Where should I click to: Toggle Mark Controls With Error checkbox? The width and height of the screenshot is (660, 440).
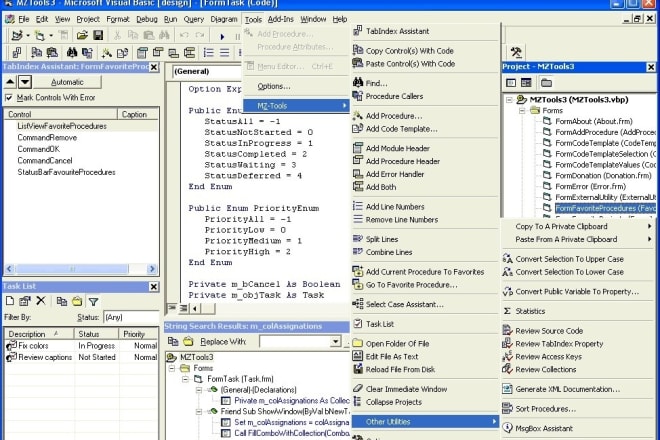[x=8, y=98]
